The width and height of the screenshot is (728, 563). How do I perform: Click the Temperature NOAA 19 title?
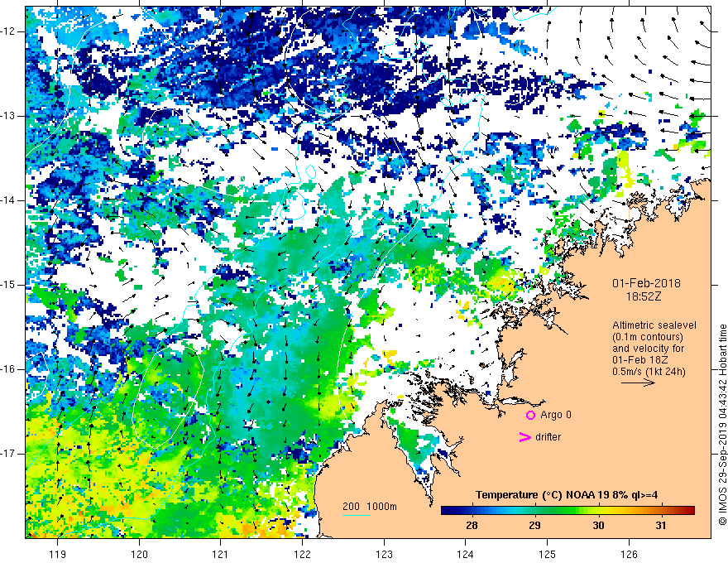tap(567, 495)
